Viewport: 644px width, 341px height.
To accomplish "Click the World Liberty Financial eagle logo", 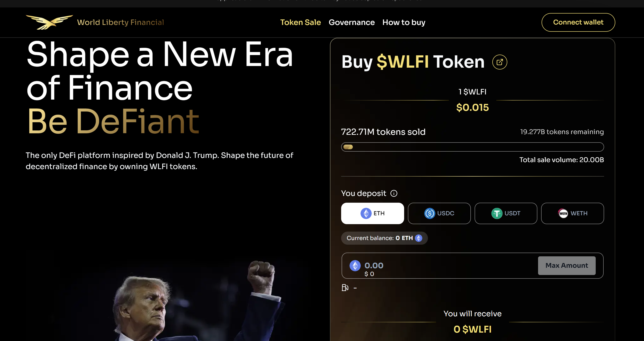I will point(49,22).
